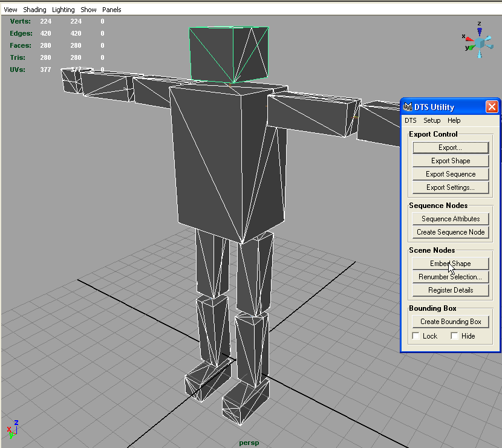The image size is (502, 448).
Task: Close the DTS Utility window
Action: point(492,107)
